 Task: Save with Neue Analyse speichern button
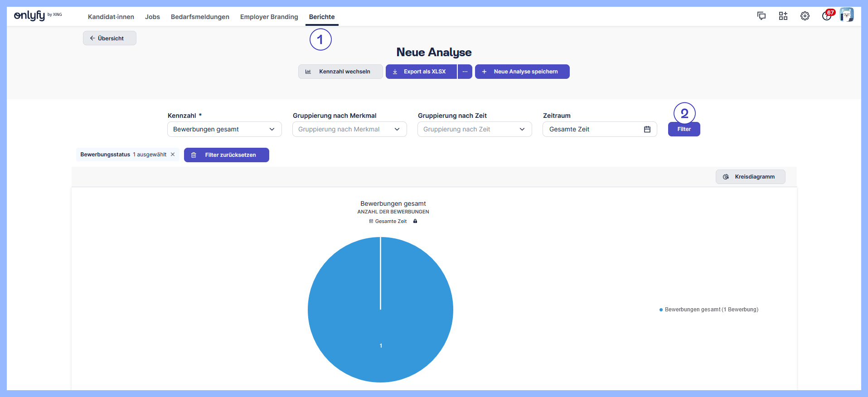[522, 72]
